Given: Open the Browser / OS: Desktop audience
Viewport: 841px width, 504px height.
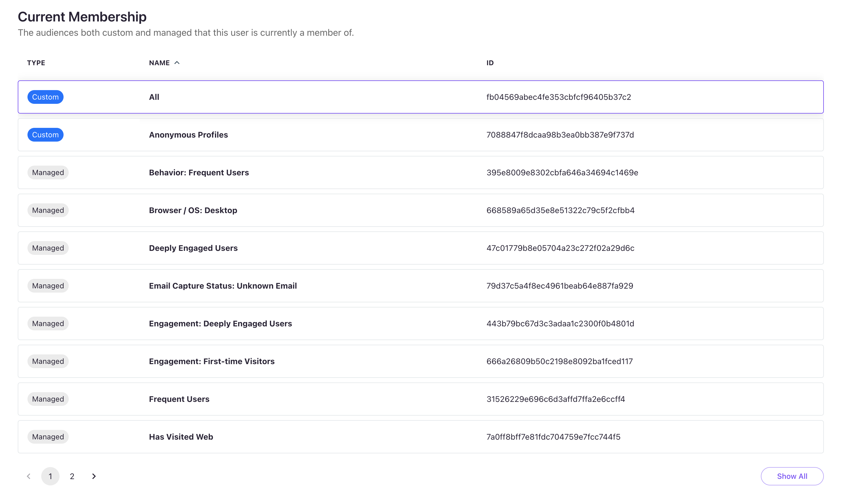Looking at the screenshot, I should (x=193, y=210).
